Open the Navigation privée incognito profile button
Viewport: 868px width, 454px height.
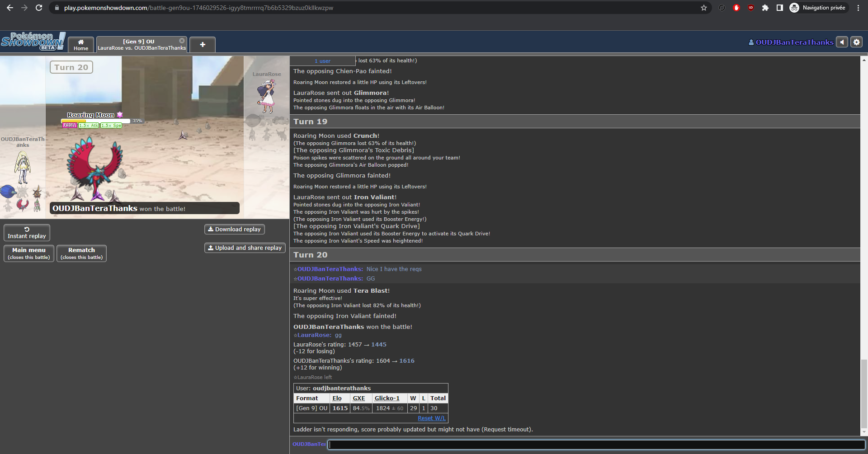click(819, 8)
